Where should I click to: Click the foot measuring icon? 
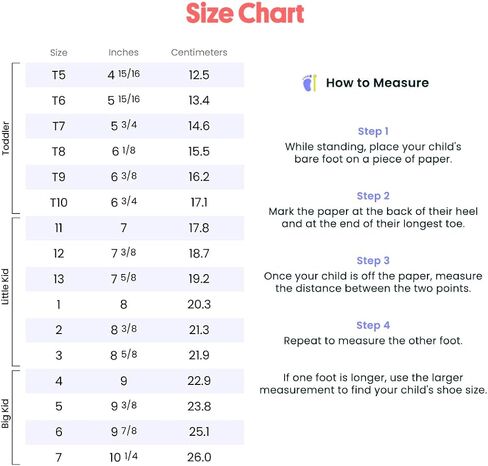click(x=309, y=83)
